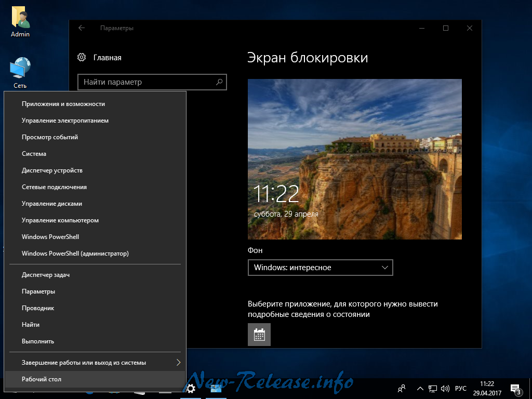
Task: Select Управление электропитанием menu entry
Action: 95,121
